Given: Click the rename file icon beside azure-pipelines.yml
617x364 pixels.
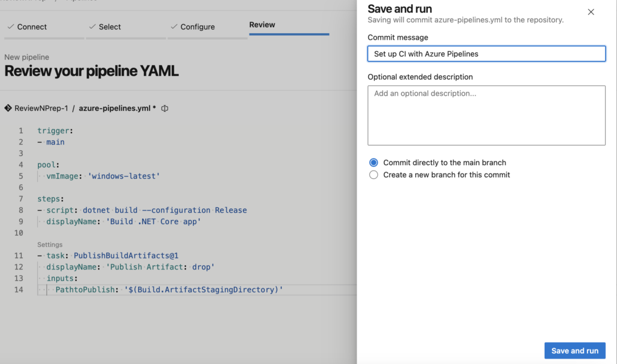Looking at the screenshot, I should pyautogui.click(x=165, y=108).
